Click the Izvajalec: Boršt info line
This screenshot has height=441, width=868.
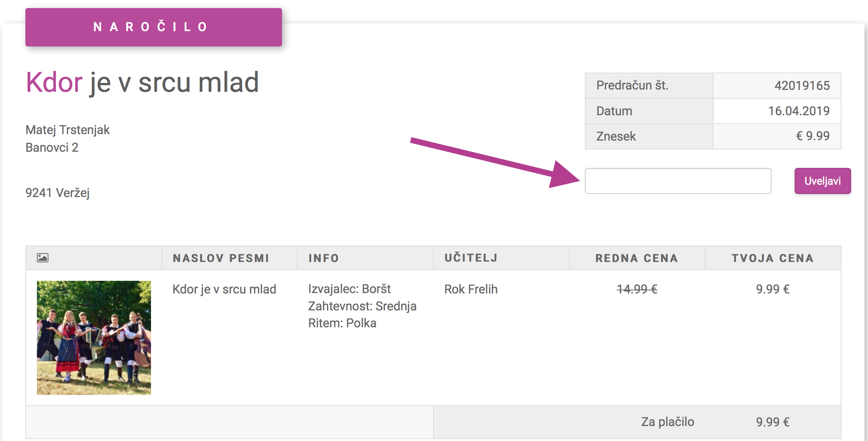(349, 289)
